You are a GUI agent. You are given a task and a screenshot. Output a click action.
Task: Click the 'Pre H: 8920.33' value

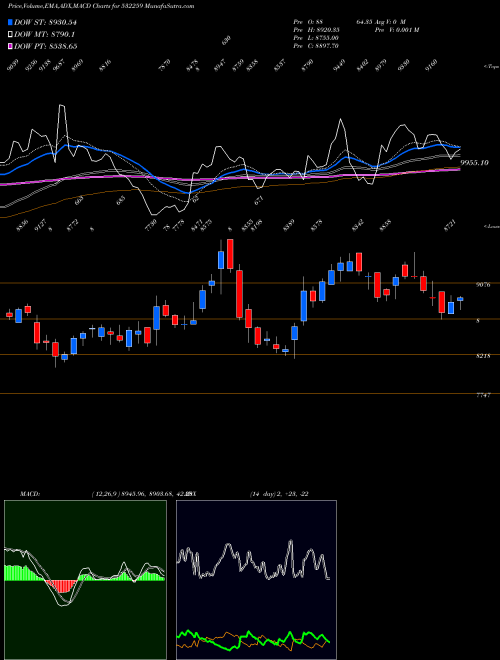316,30
